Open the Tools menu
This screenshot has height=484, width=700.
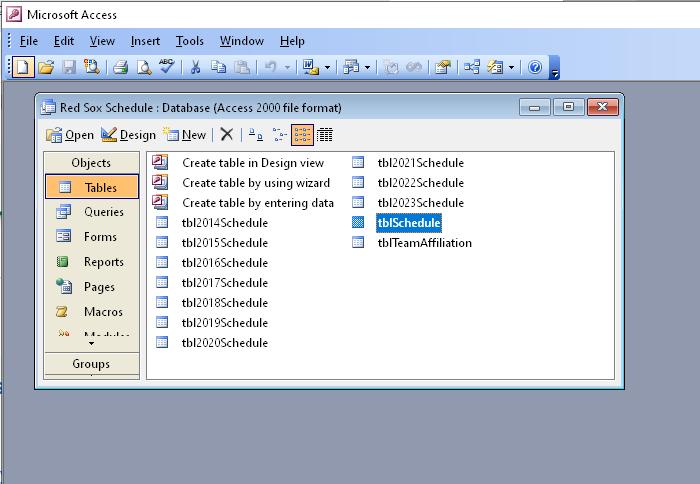click(189, 41)
